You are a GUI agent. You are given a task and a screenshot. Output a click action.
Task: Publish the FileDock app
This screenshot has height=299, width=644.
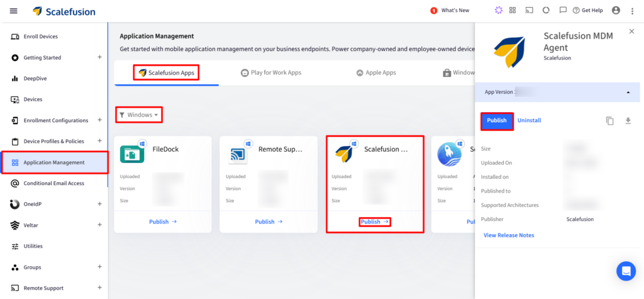click(163, 222)
